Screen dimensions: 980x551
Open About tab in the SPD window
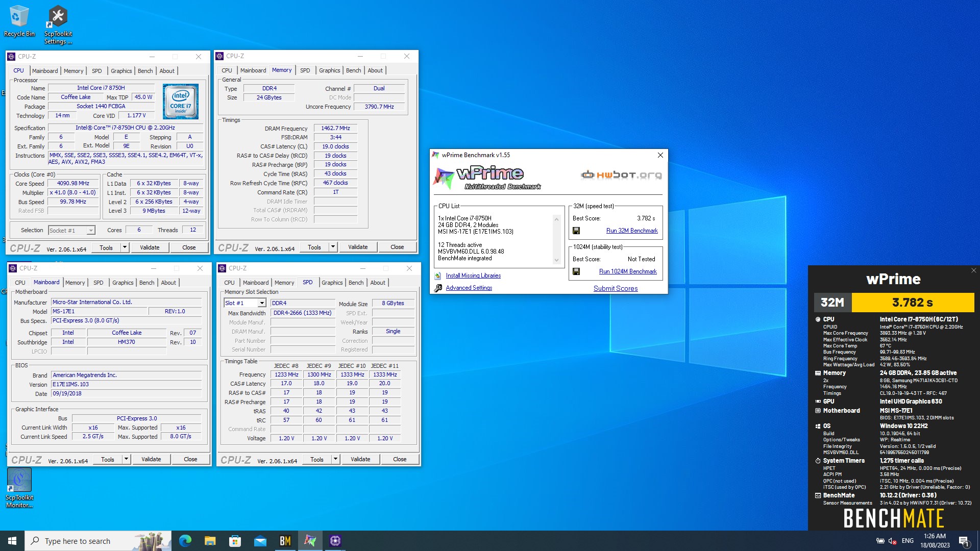[x=378, y=283]
